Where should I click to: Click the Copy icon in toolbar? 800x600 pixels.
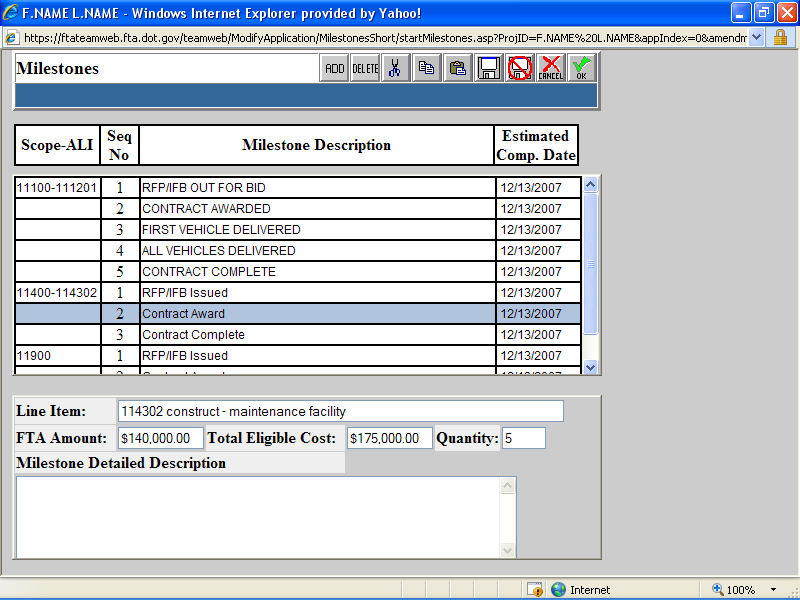[426, 69]
